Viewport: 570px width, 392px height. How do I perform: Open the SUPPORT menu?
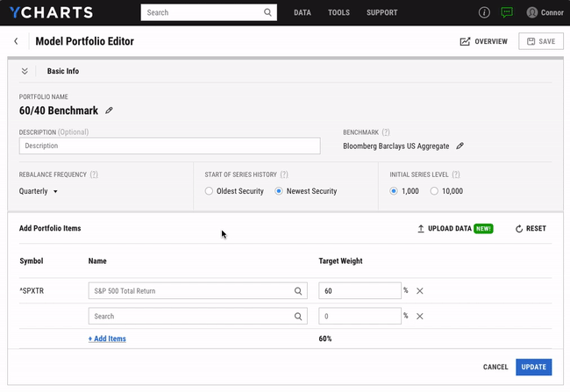click(381, 13)
